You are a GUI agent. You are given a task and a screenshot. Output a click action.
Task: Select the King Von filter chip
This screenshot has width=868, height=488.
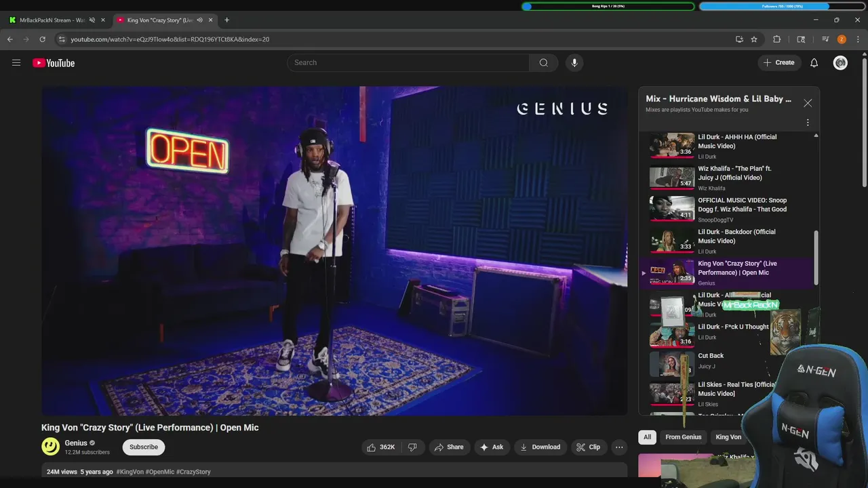coord(728,437)
